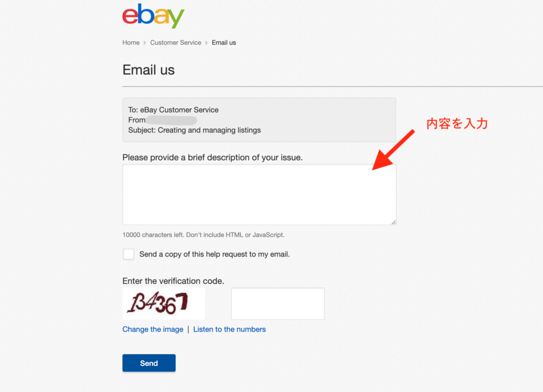The width and height of the screenshot is (543, 392).
Task: Click the text area resize handle corner
Action: (x=393, y=222)
